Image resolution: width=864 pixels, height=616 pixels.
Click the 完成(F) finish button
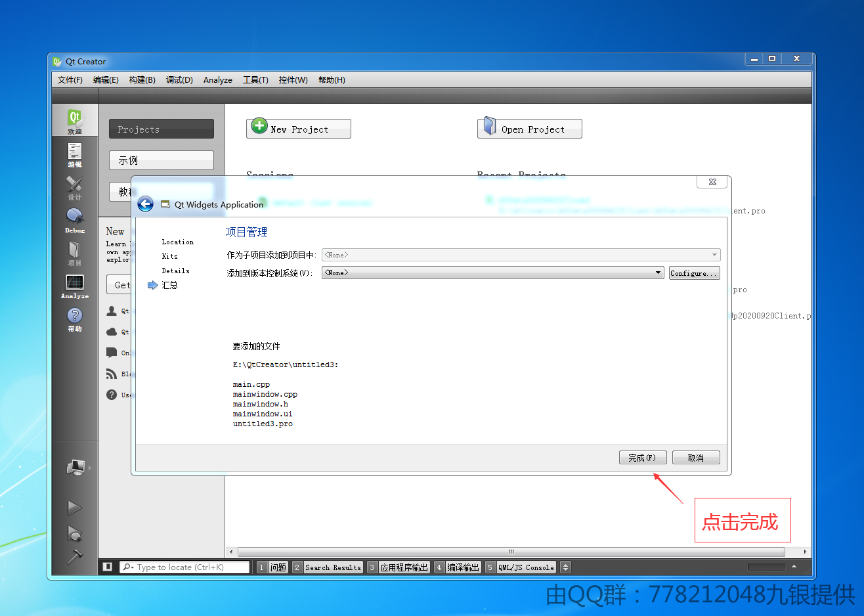(643, 458)
